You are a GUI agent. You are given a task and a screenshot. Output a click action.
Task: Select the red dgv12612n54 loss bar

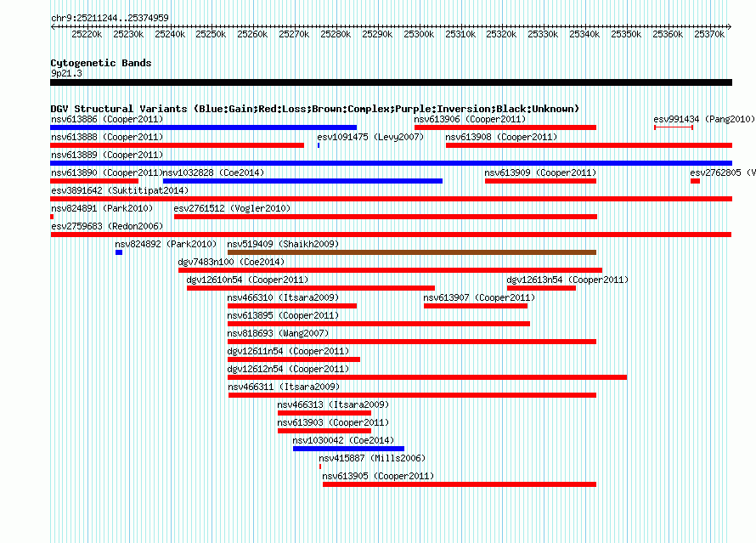click(427, 377)
